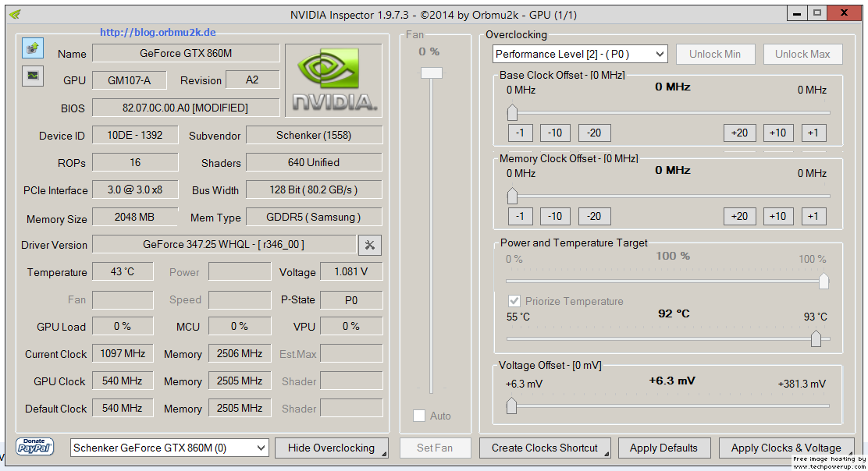This screenshot has height=471, width=868.
Task: Click Memory Clock Offset -1 button
Action: (x=520, y=216)
